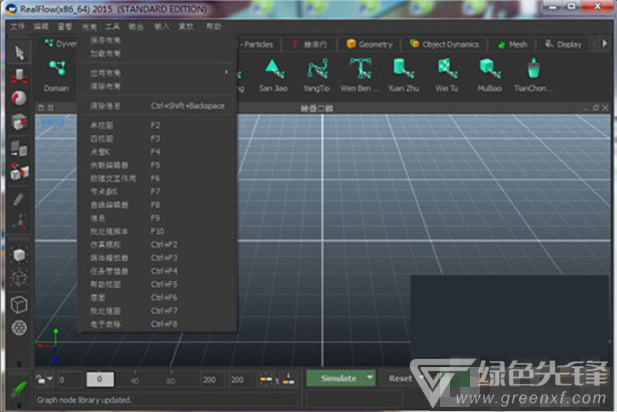This screenshot has width=617, height=412.
Task: Click the green rocket icon
Action: (x=19, y=389)
